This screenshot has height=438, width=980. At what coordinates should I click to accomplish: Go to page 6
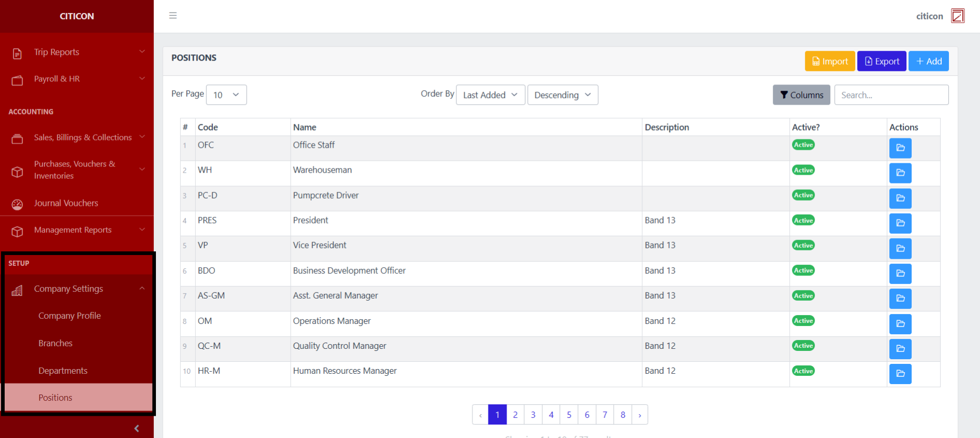click(x=587, y=415)
